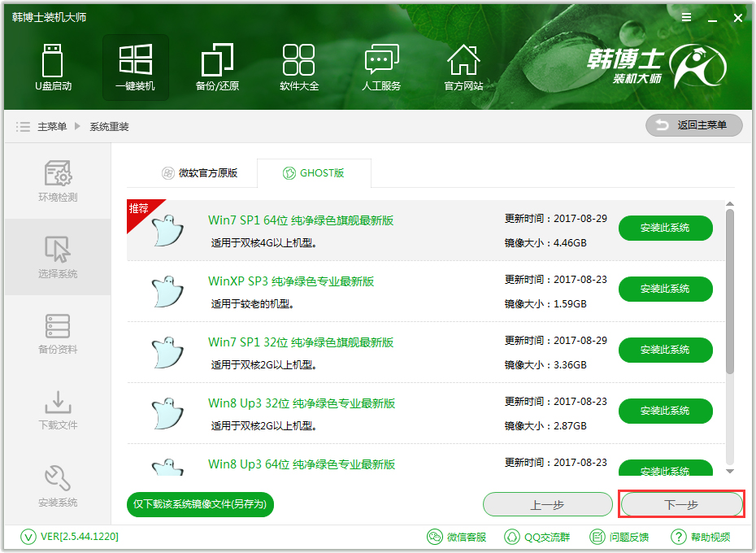
Task: Install Win7 SP1 64位 with 安装此系统
Action: 665,229
